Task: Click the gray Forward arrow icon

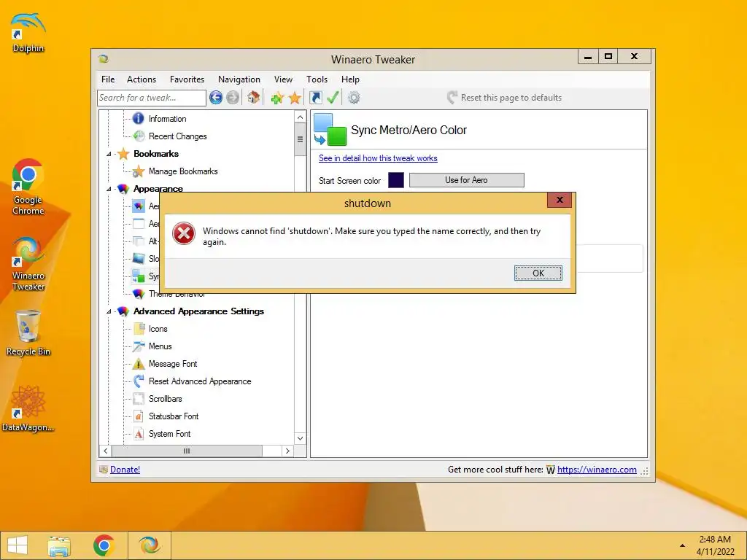Action: (x=233, y=98)
